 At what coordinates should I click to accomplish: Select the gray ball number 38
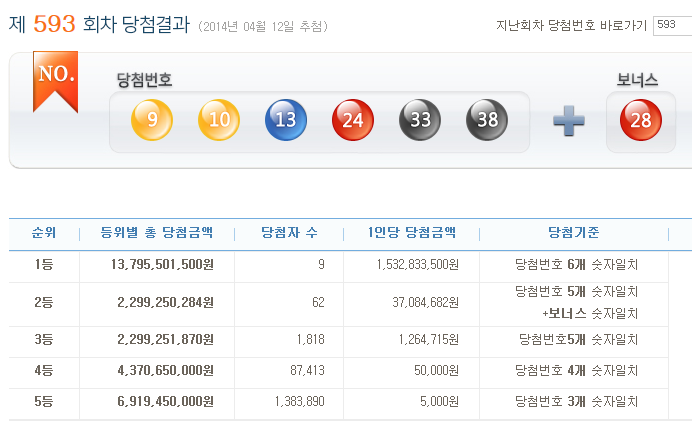click(x=487, y=120)
